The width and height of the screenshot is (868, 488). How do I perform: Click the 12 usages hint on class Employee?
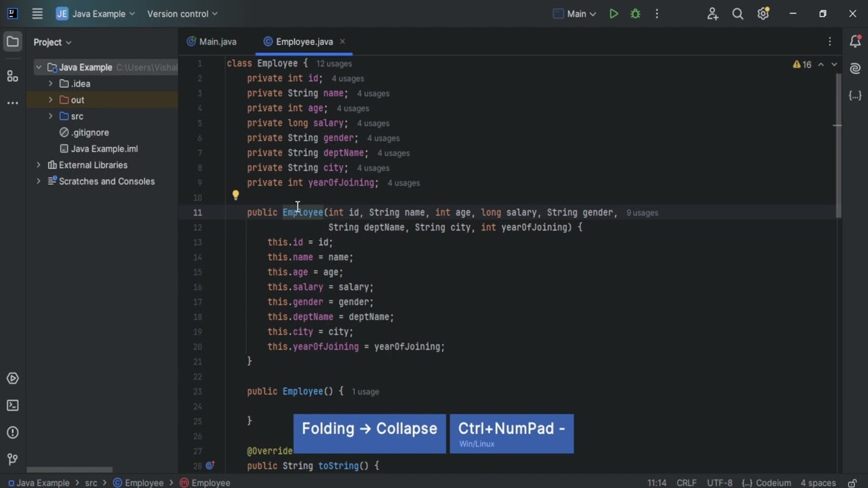[x=334, y=64]
